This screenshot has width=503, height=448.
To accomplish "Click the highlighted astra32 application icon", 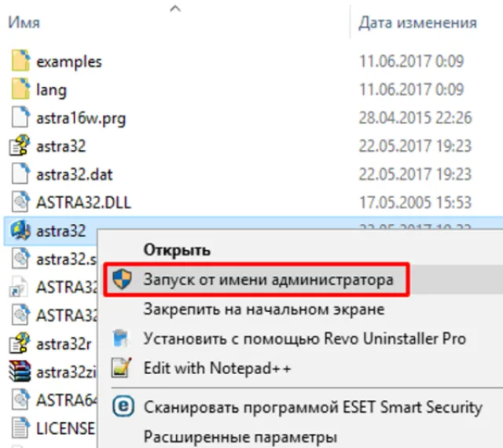I will [x=20, y=230].
